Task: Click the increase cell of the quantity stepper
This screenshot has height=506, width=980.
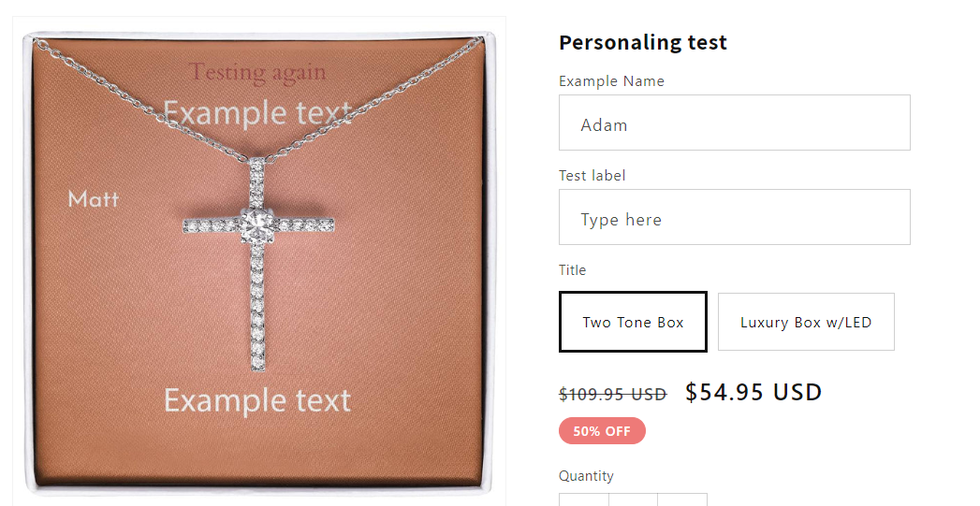Action: (x=682, y=499)
